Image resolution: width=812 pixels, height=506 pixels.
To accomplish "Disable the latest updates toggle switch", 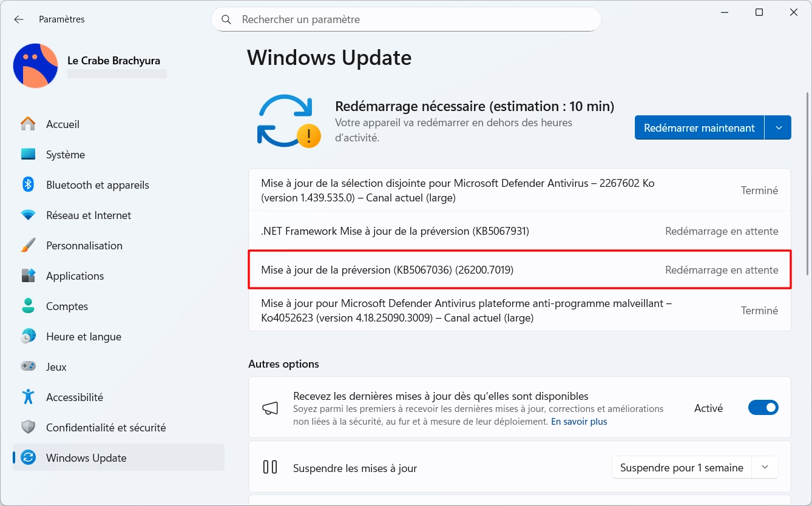I will tap(763, 408).
